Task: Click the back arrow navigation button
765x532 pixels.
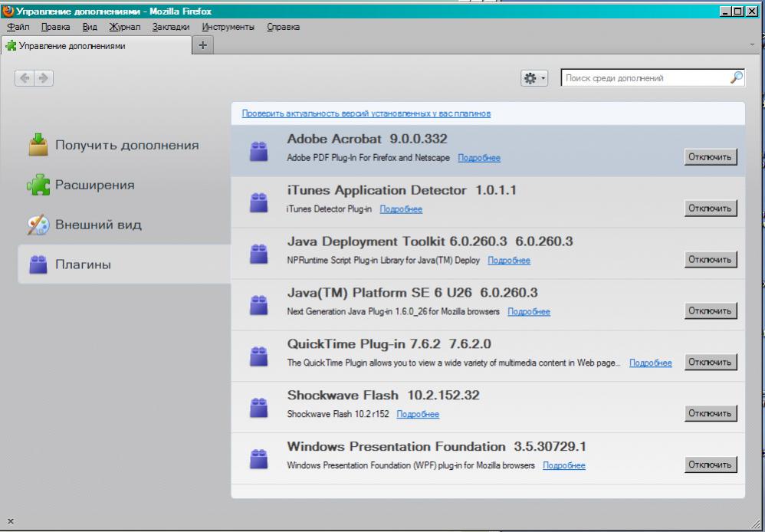Action: (25, 78)
